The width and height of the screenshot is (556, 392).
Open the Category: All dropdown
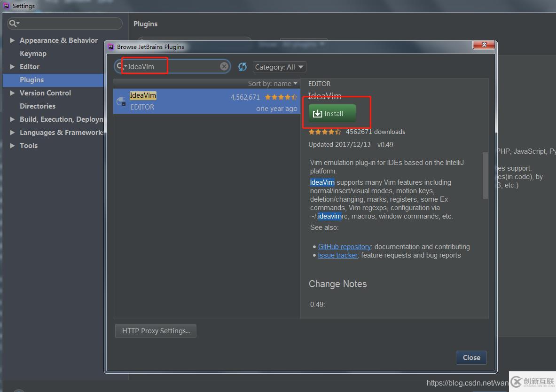280,67
